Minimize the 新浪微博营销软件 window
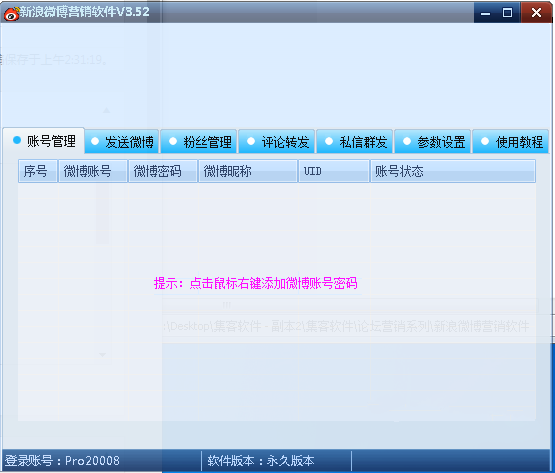The image size is (555, 473). coord(486,13)
